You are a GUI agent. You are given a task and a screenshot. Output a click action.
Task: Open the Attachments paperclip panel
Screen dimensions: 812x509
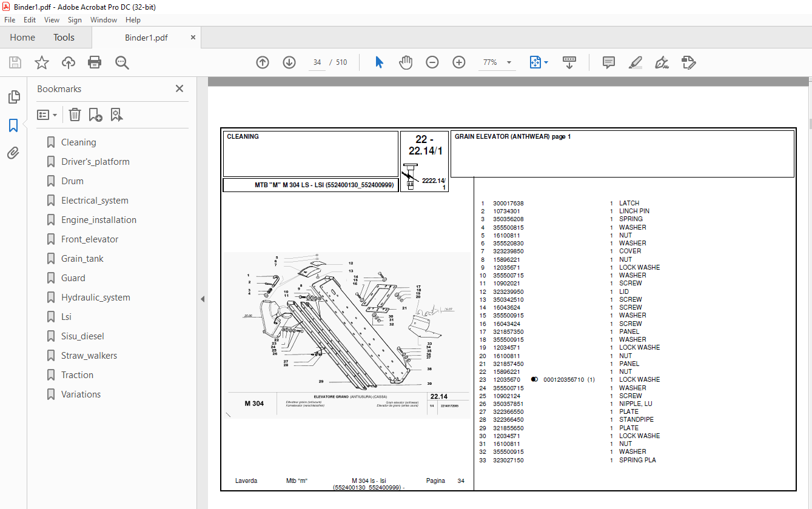click(x=13, y=153)
